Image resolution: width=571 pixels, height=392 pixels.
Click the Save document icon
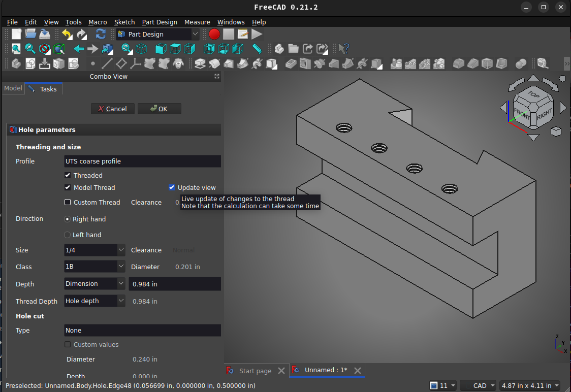click(x=44, y=34)
